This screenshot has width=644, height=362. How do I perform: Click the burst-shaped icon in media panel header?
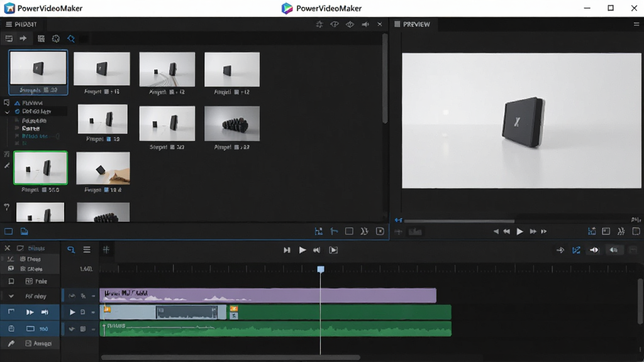(319, 25)
